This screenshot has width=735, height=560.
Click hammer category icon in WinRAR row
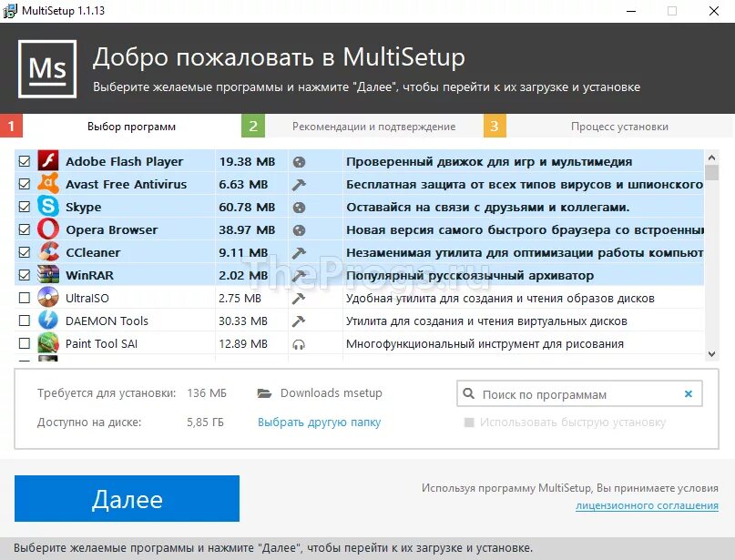coord(299,276)
